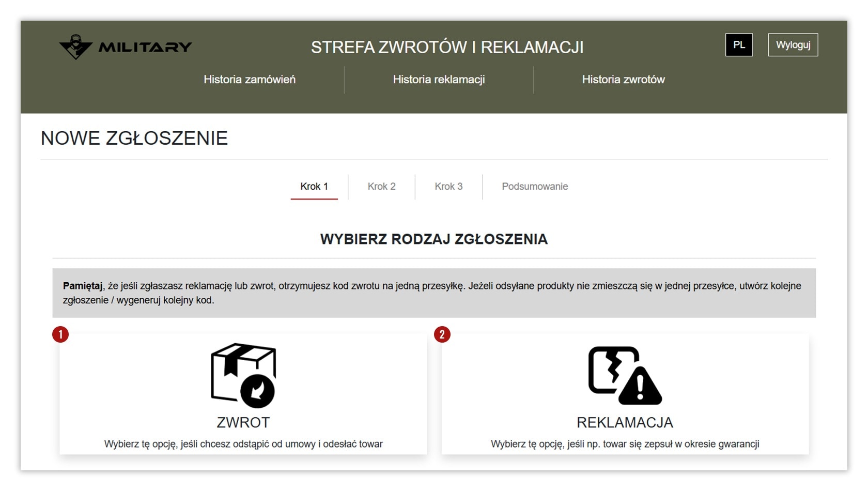This screenshot has height=491, width=868.
Task: Click the REKLAMACJA description about gwarancji
Action: (x=625, y=444)
